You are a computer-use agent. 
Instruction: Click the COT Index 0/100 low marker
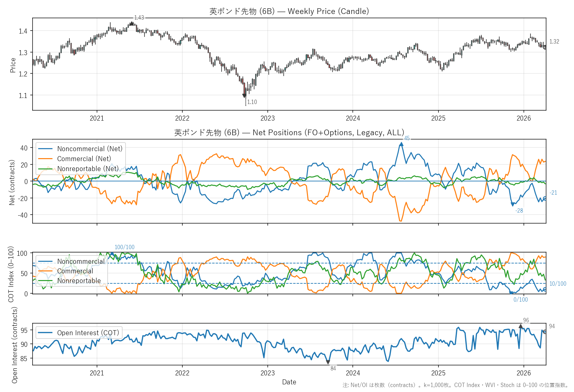512,293
